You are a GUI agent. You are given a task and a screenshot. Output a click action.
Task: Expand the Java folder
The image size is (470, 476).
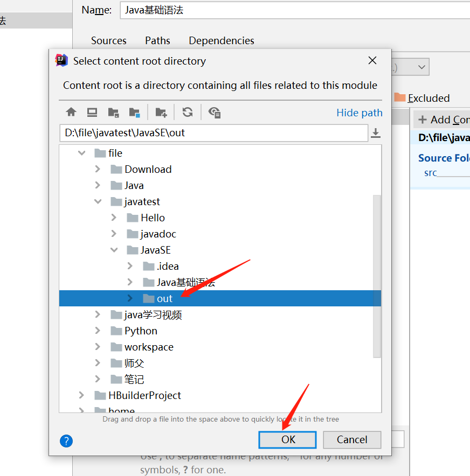pyautogui.click(x=98, y=185)
